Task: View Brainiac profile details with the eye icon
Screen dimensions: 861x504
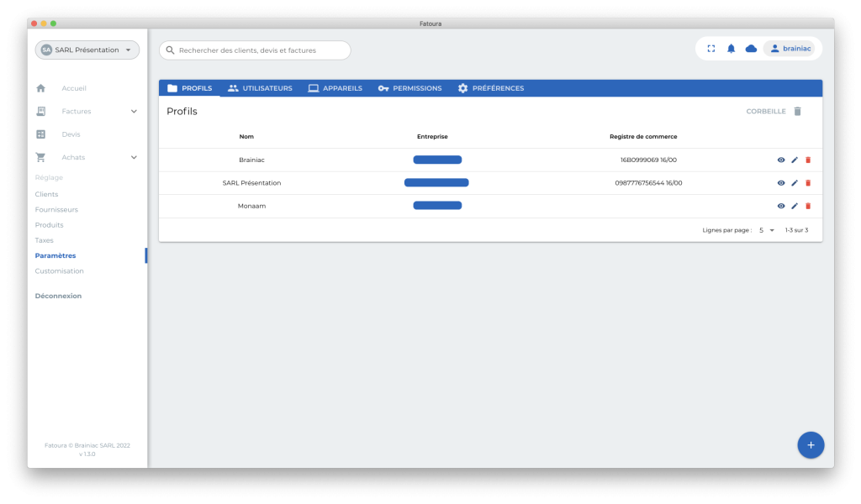Action: coord(780,159)
